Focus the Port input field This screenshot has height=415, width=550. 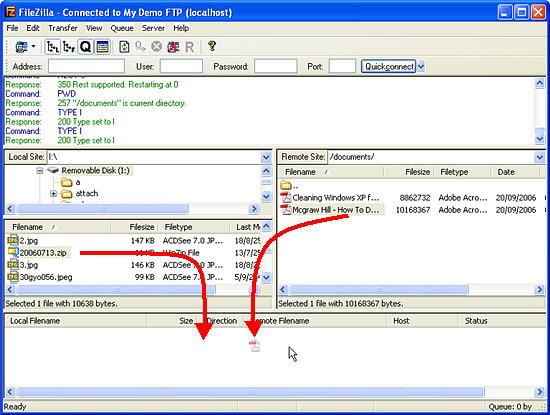(342, 66)
